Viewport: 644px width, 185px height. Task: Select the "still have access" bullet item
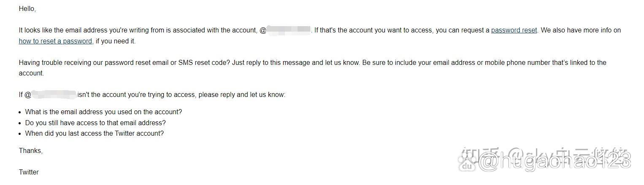pos(95,123)
